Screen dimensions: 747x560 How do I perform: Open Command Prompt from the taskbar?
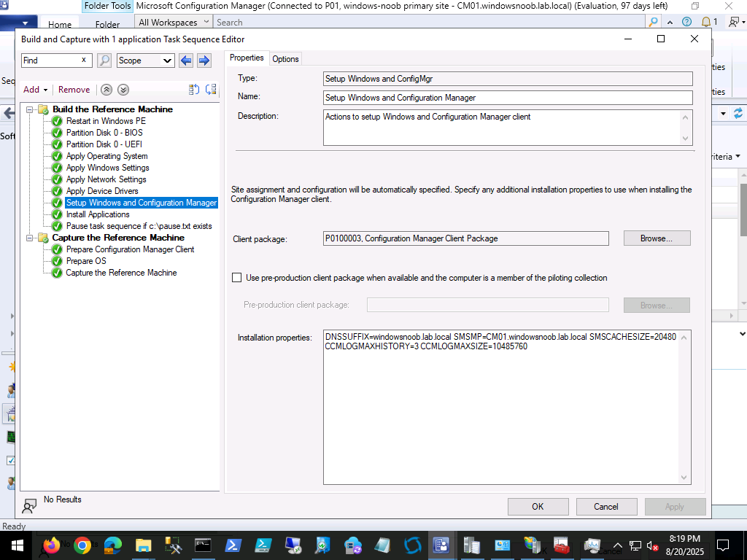tap(203, 545)
